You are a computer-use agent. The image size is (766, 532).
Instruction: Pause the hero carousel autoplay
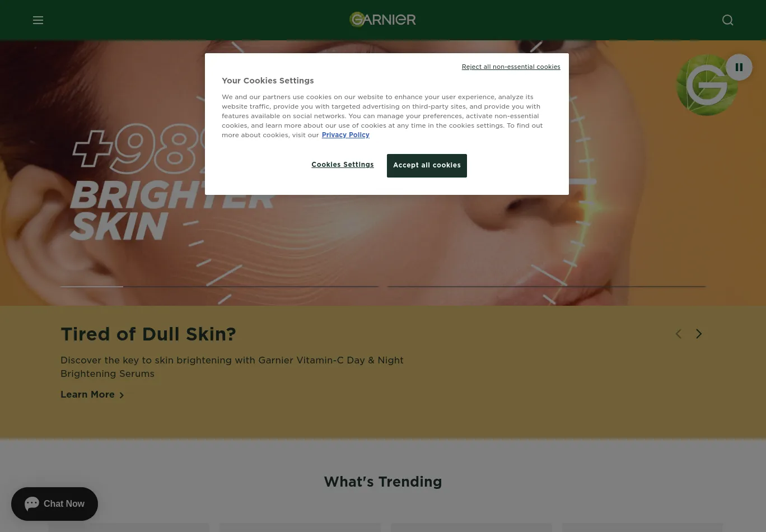pyautogui.click(x=739, y=67)
